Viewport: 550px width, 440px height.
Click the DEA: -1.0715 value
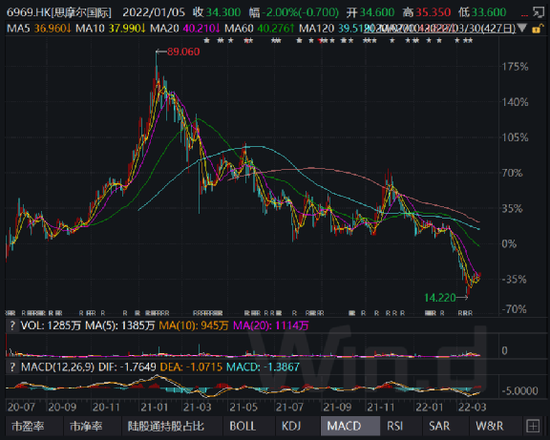191,367
